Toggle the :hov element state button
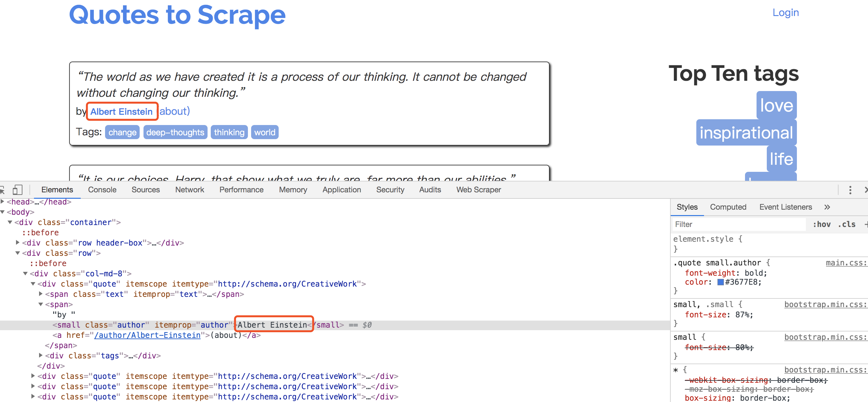 821,224
